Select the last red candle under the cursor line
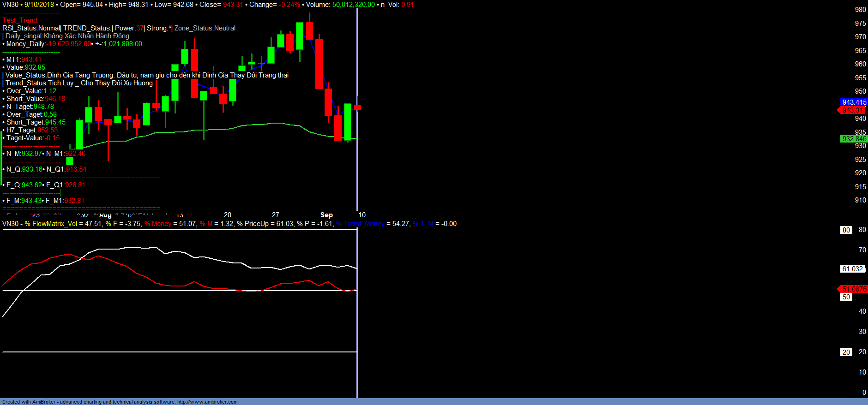 (357, 107)
